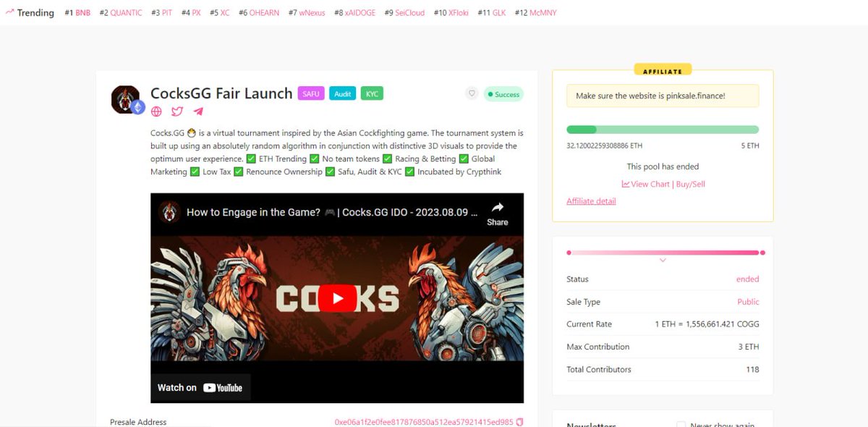
Task: Open the Buy/Sell link
Action: [x=690, y=184]
